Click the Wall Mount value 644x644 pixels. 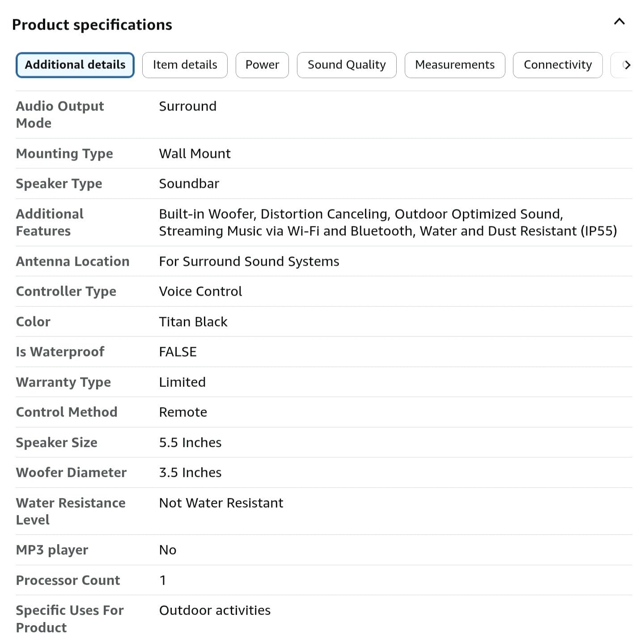click(x=195, y=154)
